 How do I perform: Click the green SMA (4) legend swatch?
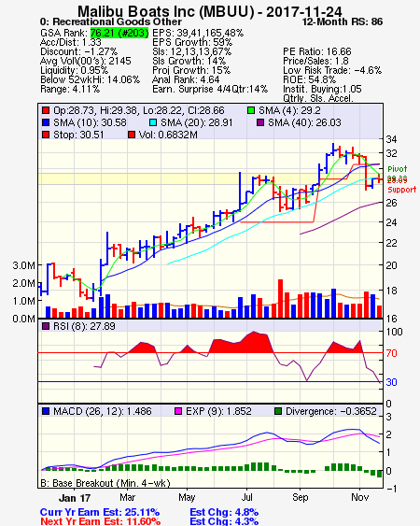[251, 110]
